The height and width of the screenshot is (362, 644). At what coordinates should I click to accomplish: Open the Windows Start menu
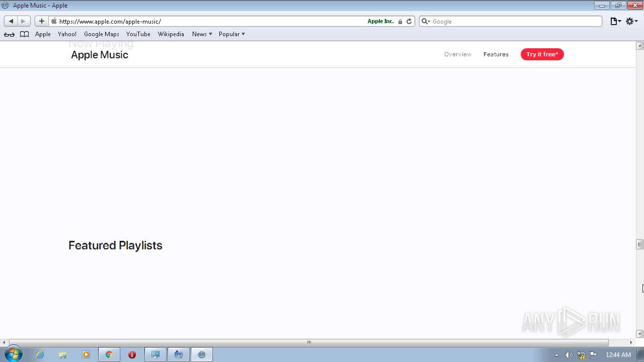(13, 354)
